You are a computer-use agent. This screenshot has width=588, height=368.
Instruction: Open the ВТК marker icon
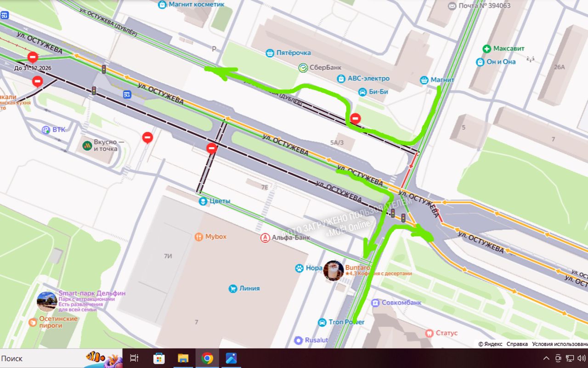point(45,130)
